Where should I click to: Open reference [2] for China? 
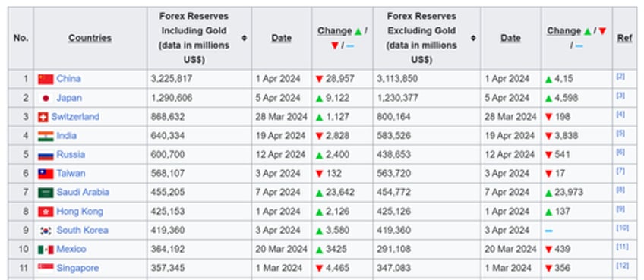[620, 77]
